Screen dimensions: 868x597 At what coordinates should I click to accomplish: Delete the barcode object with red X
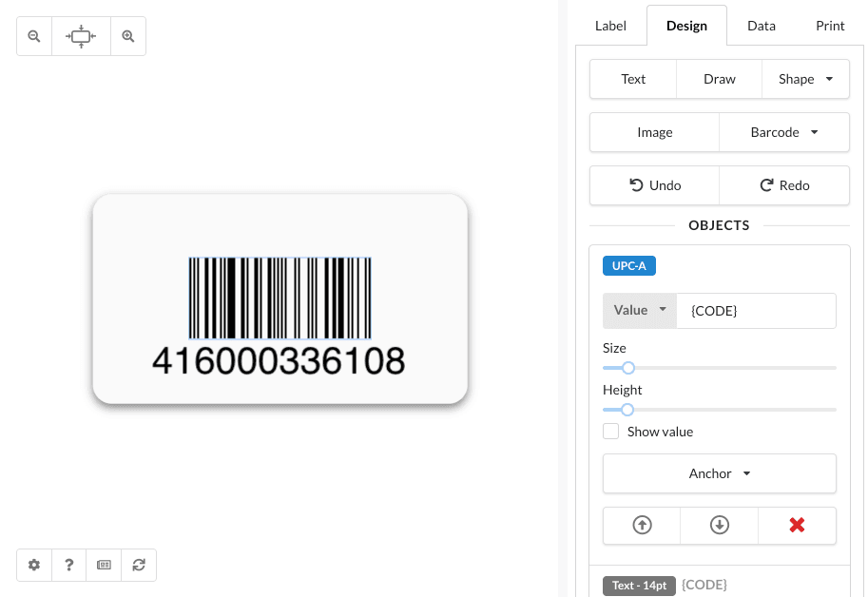(797, 525)
